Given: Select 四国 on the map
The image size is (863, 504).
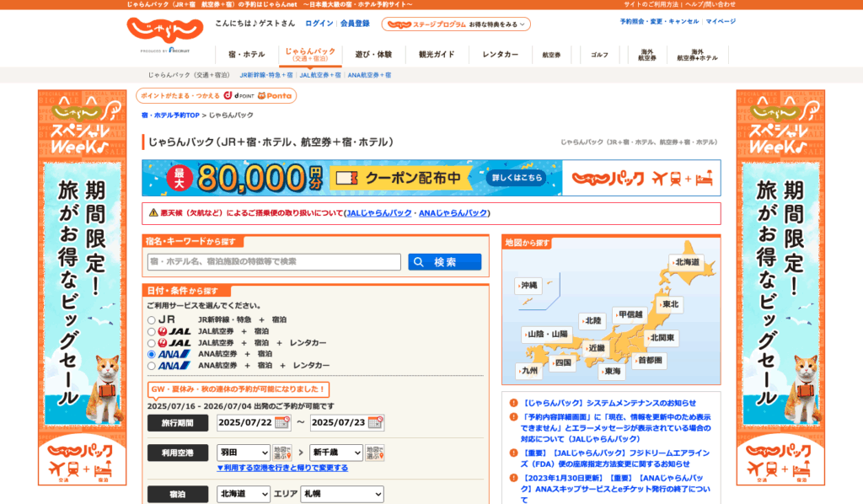Looking at the screenshot, I should pos(562,363).
